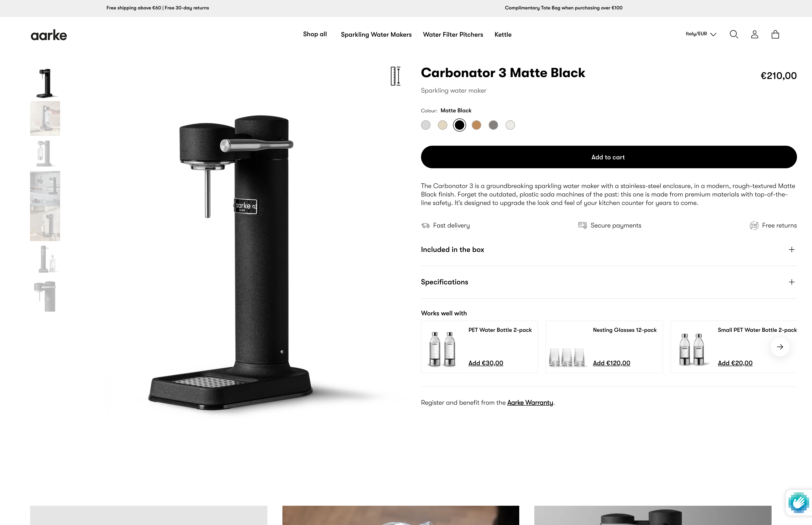
Task: Select the white colour option
Action: [x=510, y=125]
